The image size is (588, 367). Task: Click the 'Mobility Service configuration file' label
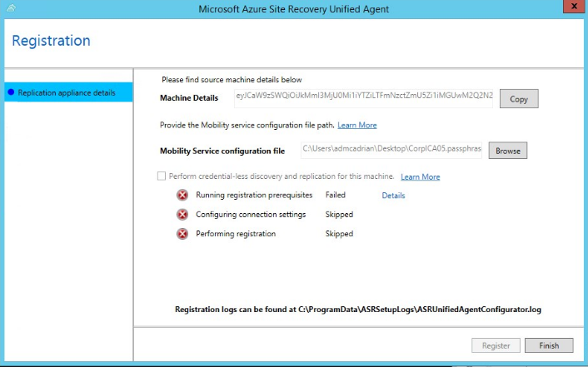(222, 151)
